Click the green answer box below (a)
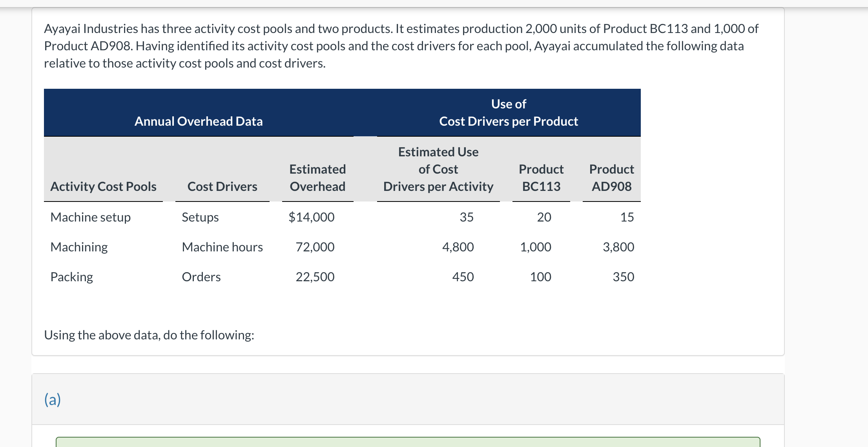868x447 pixels. (x=408, y=442)
